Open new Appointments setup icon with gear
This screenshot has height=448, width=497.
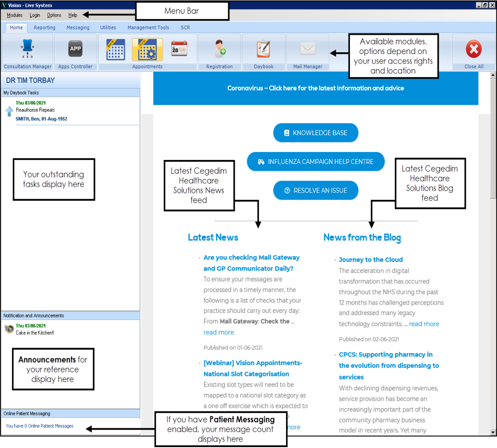point(147,49)
